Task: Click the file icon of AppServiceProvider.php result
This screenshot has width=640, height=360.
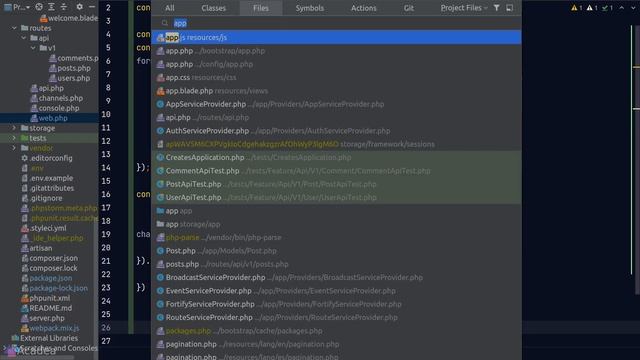Action: 160,104
